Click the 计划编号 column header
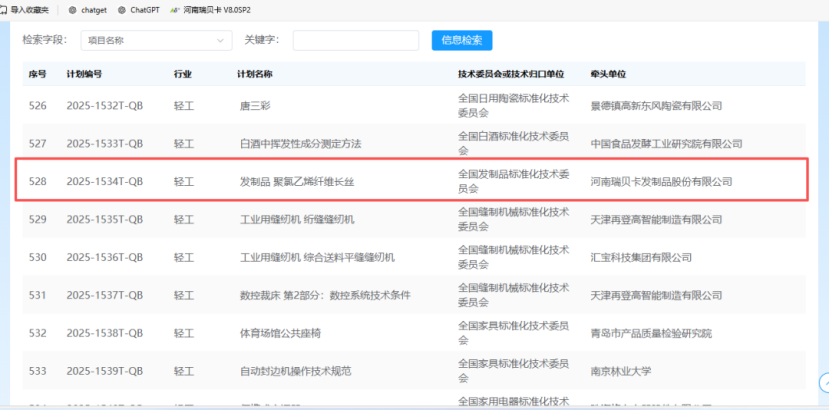Screen dimensions: 830x411 pyautogui.click(x=83, y=75)
